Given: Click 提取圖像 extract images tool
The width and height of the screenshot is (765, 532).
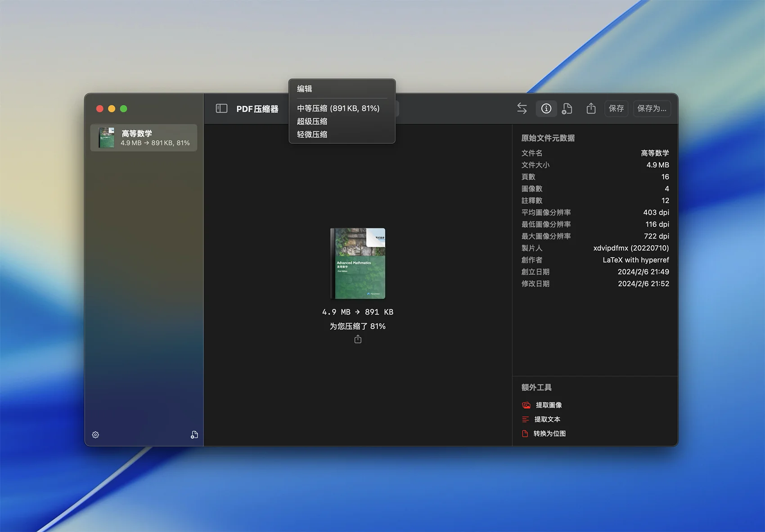Looking at the screenshot, I should click(x=548, y=405).
